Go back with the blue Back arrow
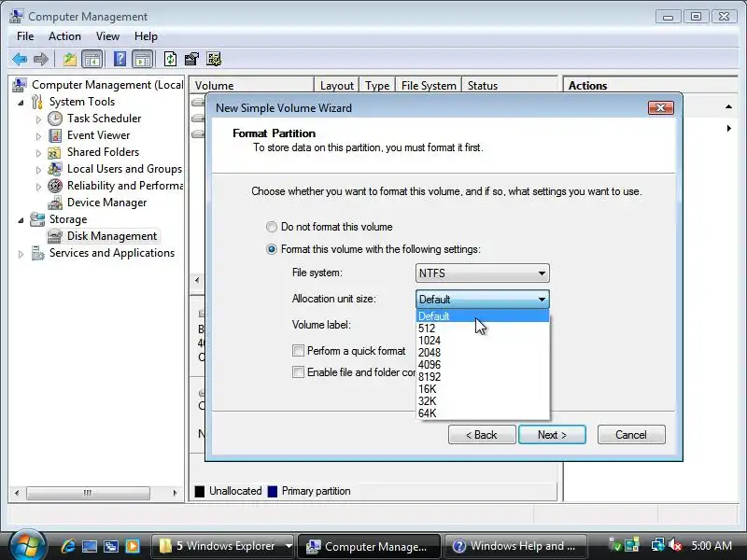Image resolution: width=747 pixels, height=560 pixels. coord(20,60)
